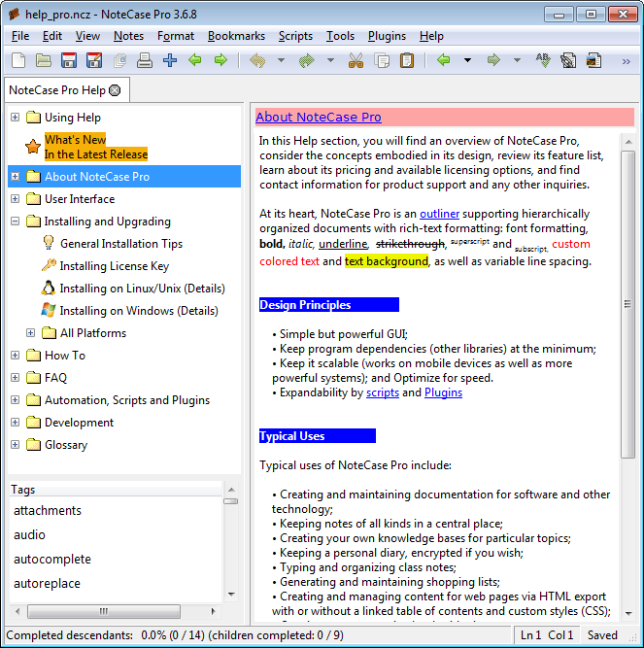Expand the Automation, Scripts and Plugins node
This screenshot has height=648, width=644.
coord(15,400)
